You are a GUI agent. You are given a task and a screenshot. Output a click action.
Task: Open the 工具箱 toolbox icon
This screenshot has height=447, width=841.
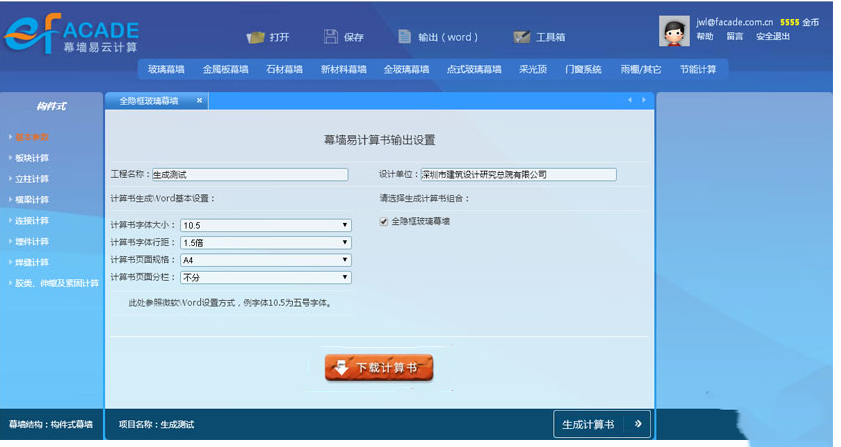[521, 36]
